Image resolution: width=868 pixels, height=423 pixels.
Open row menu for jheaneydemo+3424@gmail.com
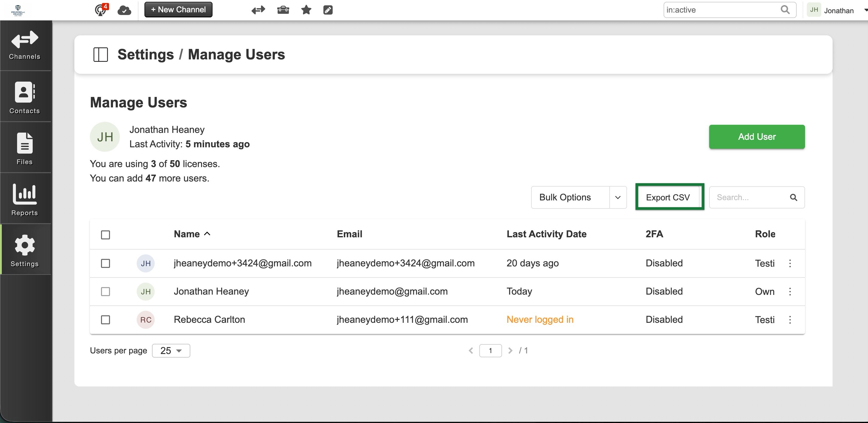click(x=790, y=263)
